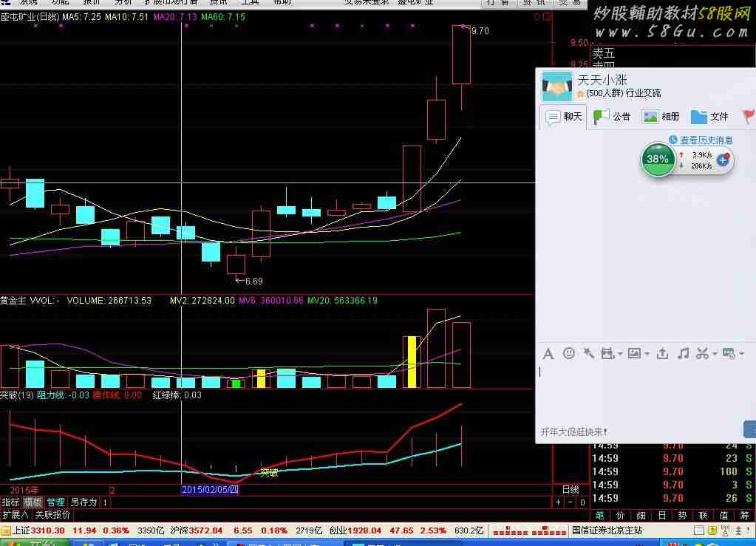Click the 开年大促赶快来! text in chat

(573, 431)
